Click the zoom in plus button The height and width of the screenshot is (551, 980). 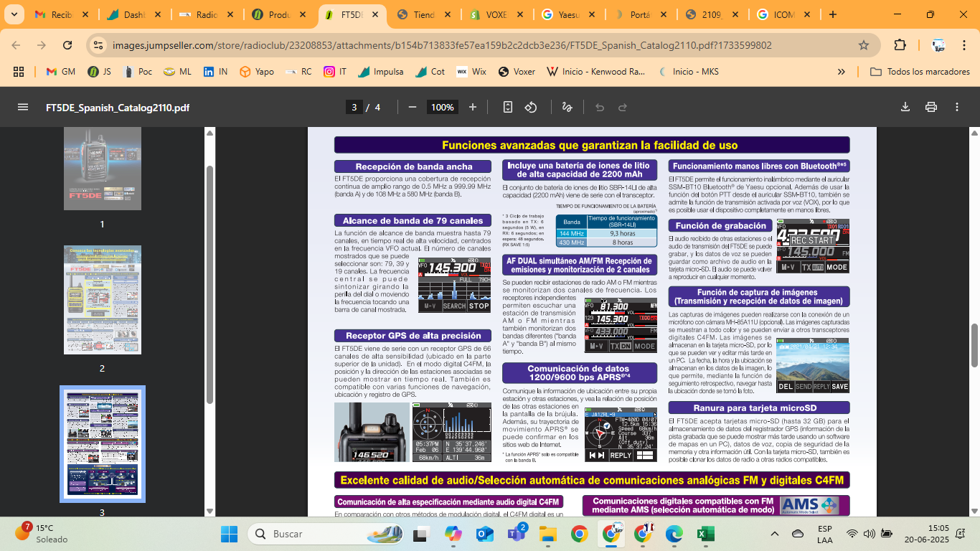(472, 107)
